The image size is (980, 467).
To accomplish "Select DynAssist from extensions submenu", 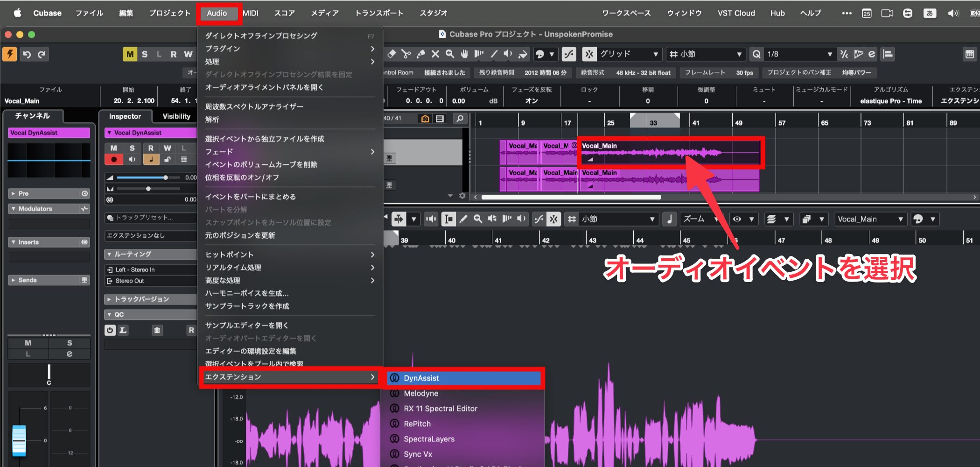I will [x=464, y=378].
